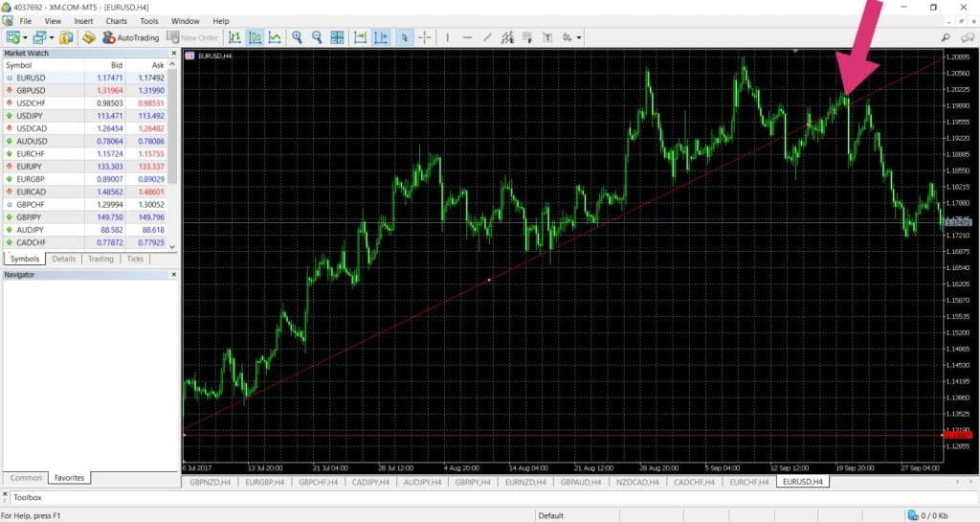This screenshot has height=522, width=980.
Task: Select the horizontal line drawing tool
Action: [x=467, y=37]
